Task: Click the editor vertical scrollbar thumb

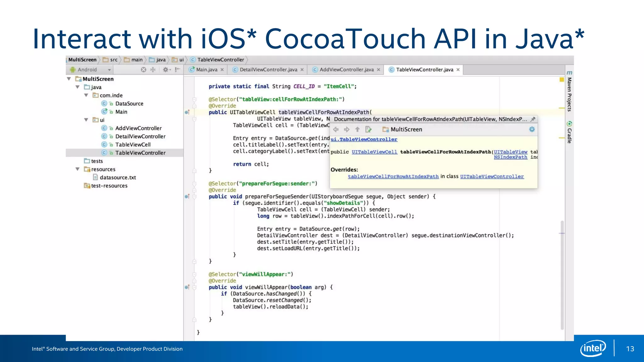Action: (x=562, y=275)
